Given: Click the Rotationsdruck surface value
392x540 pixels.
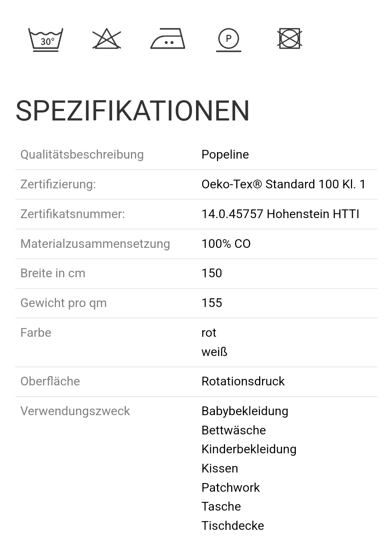Looking at the screenshot, I should pyautogui.click(x=243, y=381).
